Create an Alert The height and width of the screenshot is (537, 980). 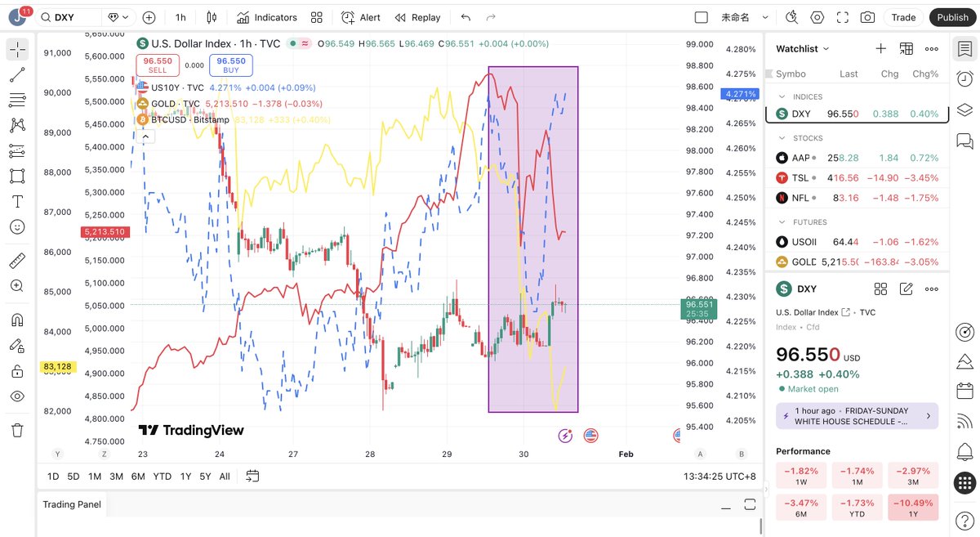pyautogui.click(x=360, y=17)
